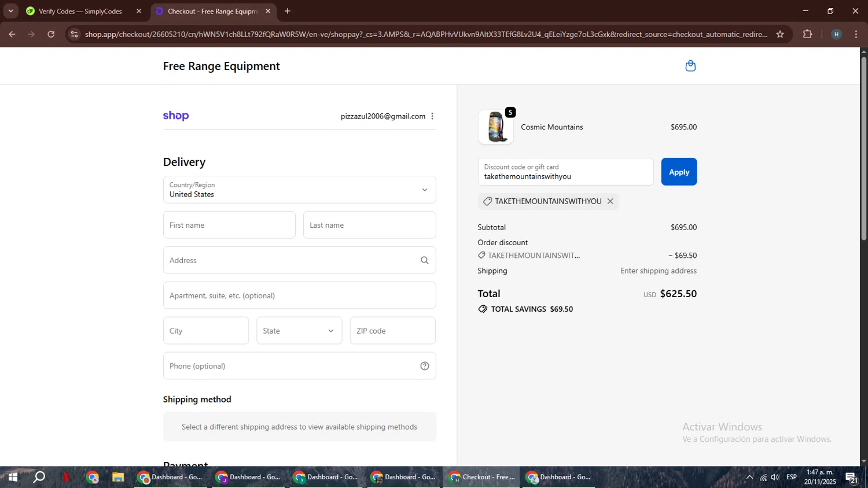868x488 pixels.
Task: Click the Last name field
Action: click(x=369, y=225)
